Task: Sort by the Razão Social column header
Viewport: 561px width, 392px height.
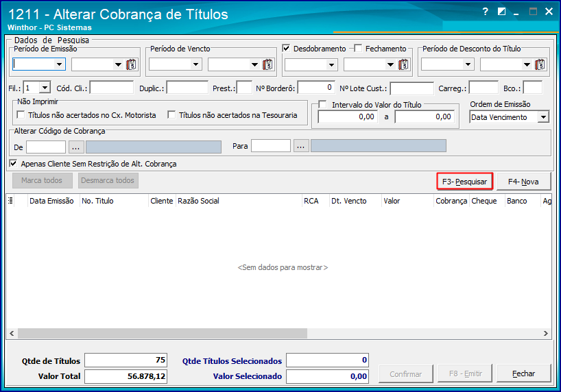Action: coord(239,201)
